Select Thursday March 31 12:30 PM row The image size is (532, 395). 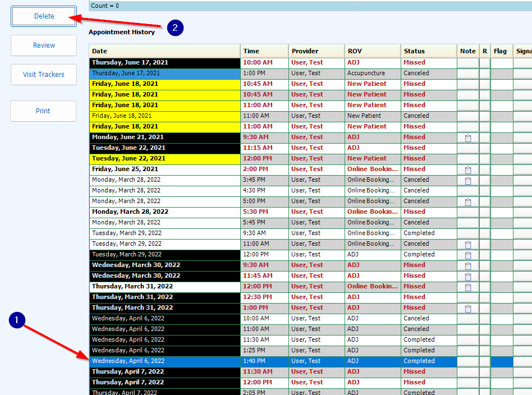(310, 297)
